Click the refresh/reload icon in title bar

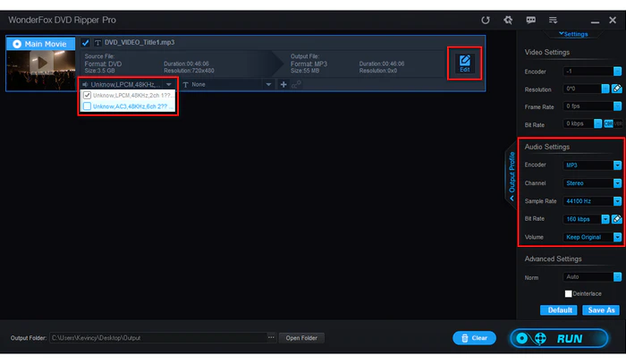[x=485, y=20]
